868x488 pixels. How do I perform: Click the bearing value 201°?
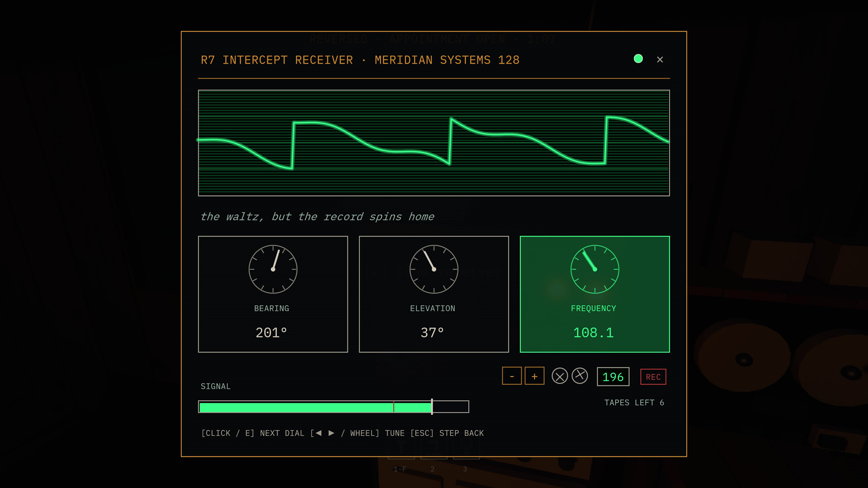click(x=271, y=333)
